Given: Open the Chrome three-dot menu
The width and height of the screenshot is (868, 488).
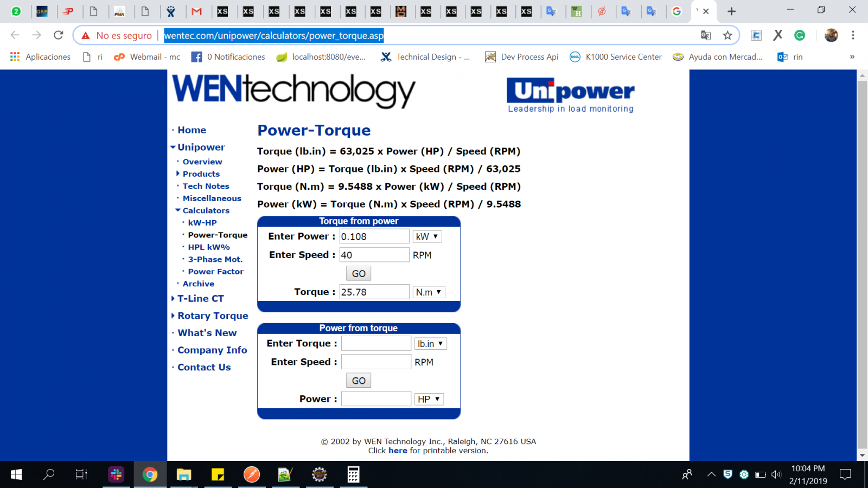Looking at the screenshot, I should 853,35.
